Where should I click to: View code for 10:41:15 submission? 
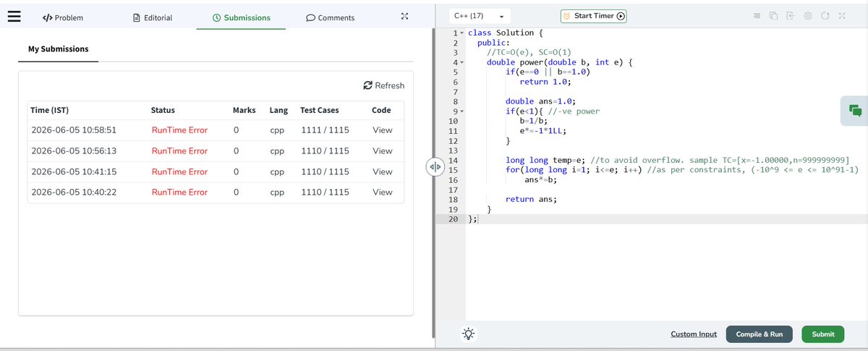382,172
